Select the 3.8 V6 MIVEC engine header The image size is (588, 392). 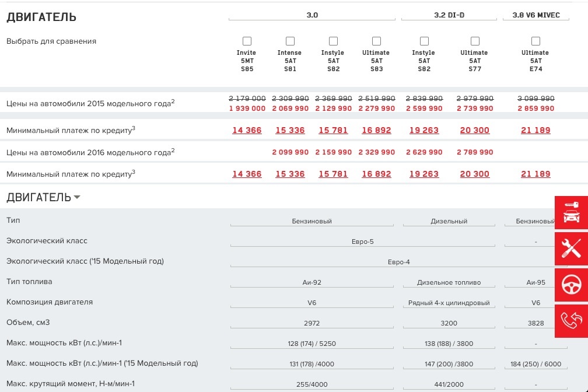tap(535, 15)
